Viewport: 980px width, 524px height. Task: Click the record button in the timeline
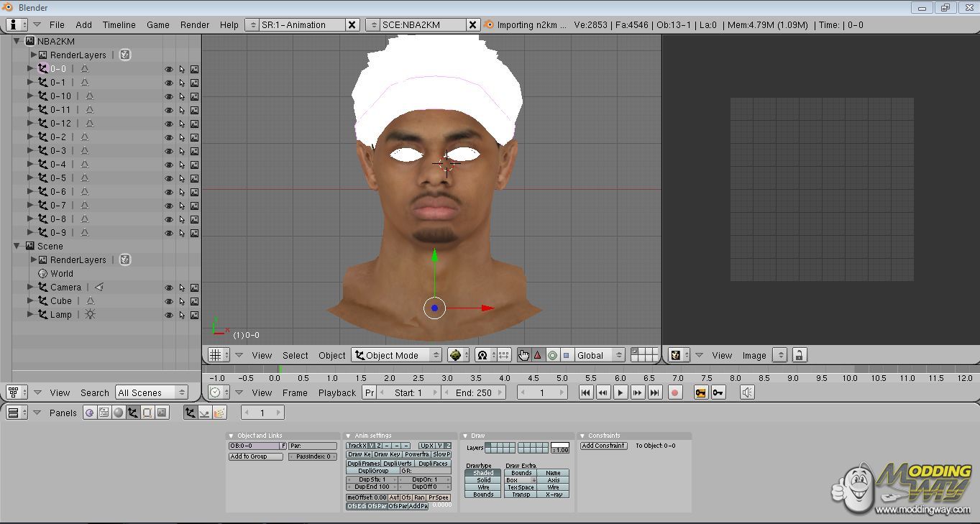click(674, 392)
